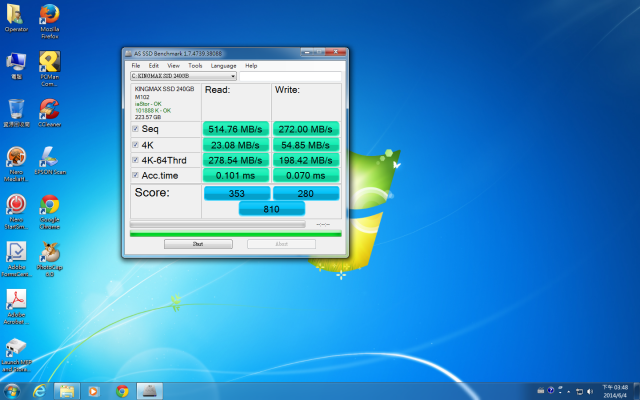Show hidden tray icons arrow

(x=569, y=392)
